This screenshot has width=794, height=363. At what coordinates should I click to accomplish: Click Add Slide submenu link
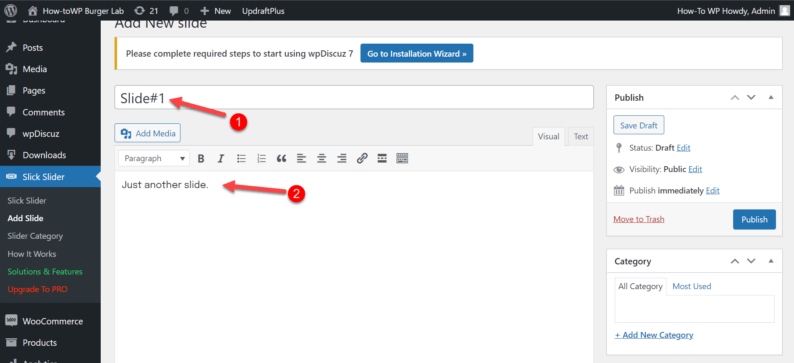(x=25, y=218)
